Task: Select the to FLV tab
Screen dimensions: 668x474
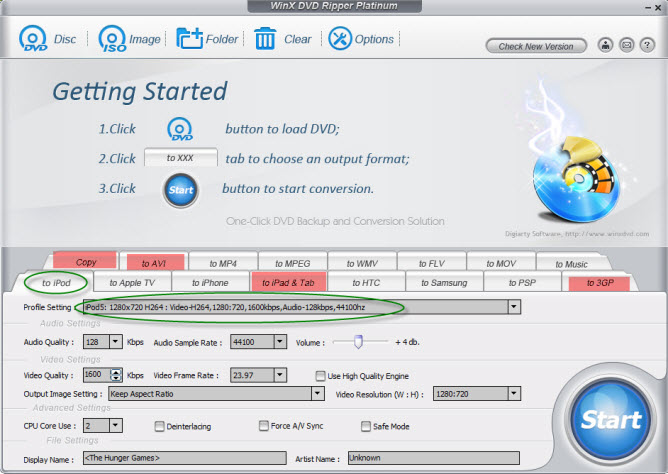Action: [x=432, y=263]
